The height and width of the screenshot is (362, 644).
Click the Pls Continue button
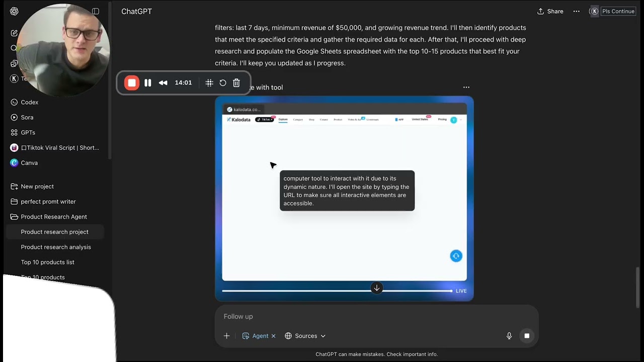[618, 11]
